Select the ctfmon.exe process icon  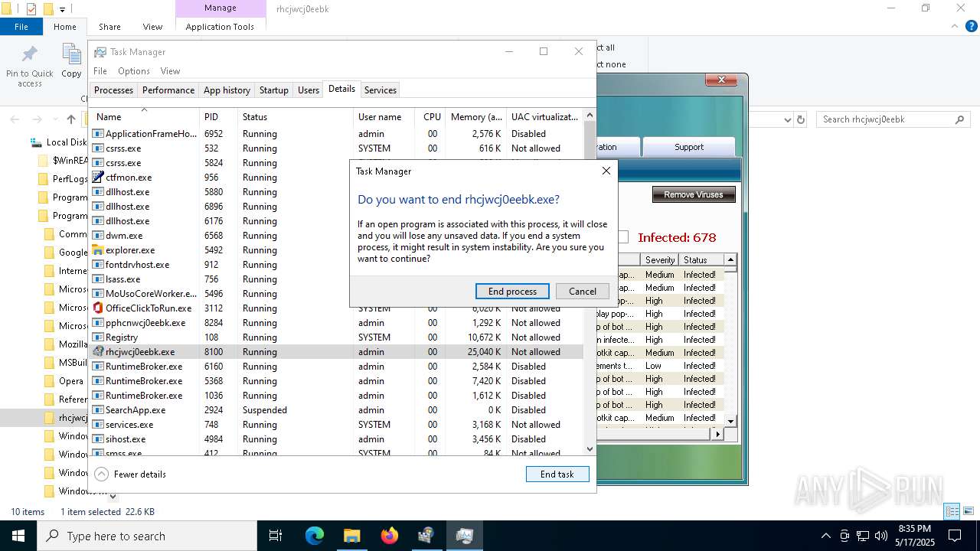[98, 178]
